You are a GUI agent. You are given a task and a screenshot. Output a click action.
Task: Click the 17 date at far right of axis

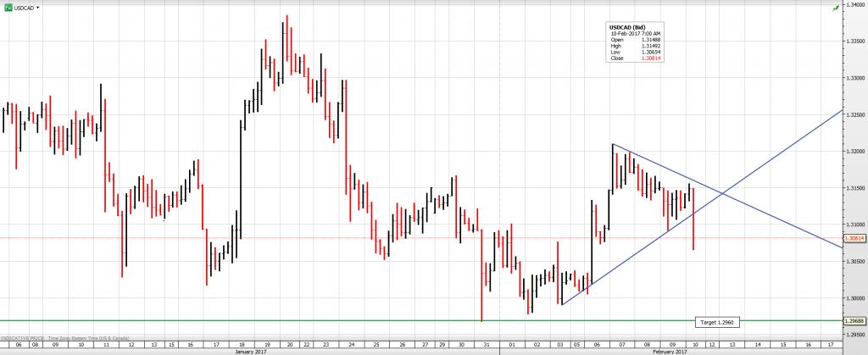(x=829, y=344)
